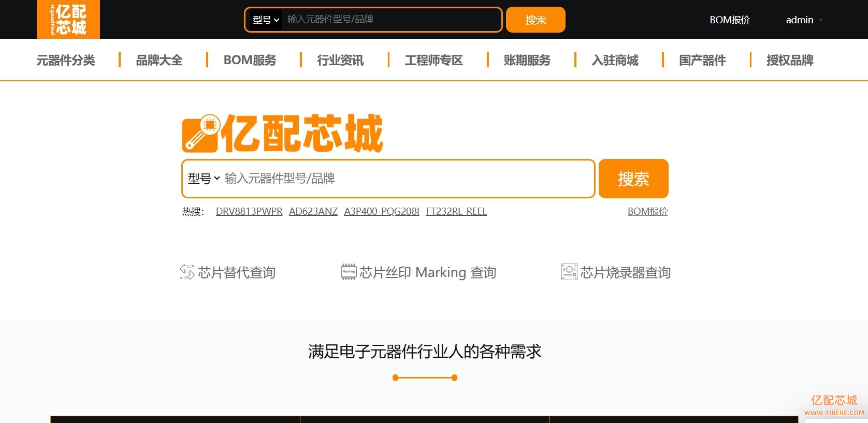
Task: Select the BOM服务 navigation item
Action: (x=250, y=61)
